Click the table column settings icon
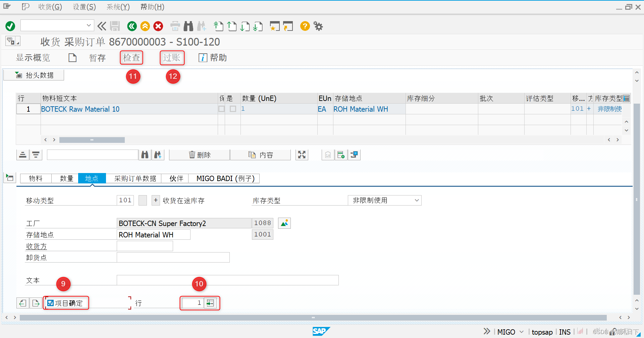 pyautogui.click(x=626, y=98)
